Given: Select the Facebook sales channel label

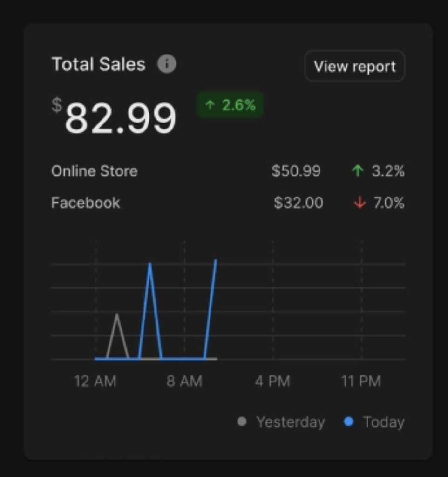Looking at the screenshot, I should click(86, 203).
